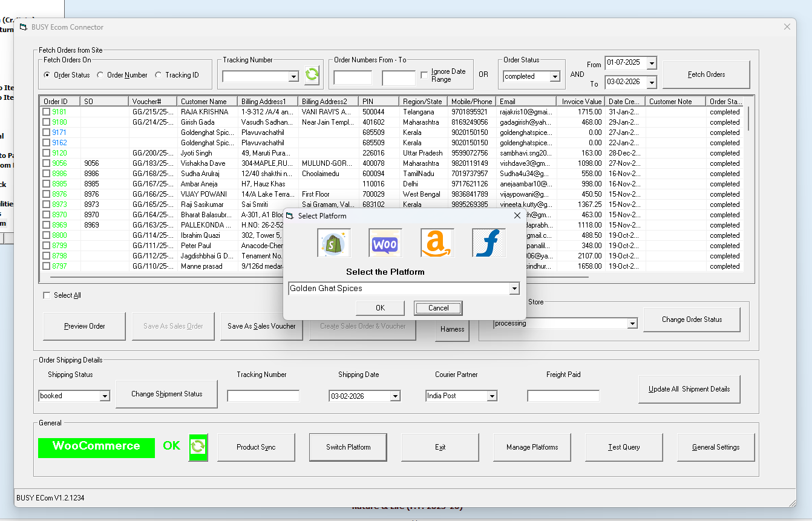
Task: Expand the Order Status completed dropdown
Action: coord(555,77)
